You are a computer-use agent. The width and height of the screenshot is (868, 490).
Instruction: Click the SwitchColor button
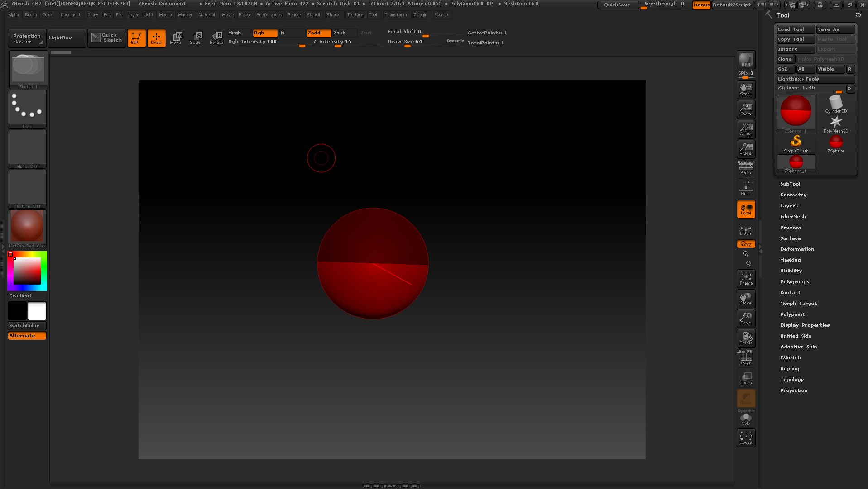pyautogui.click(x=27, y=326)
